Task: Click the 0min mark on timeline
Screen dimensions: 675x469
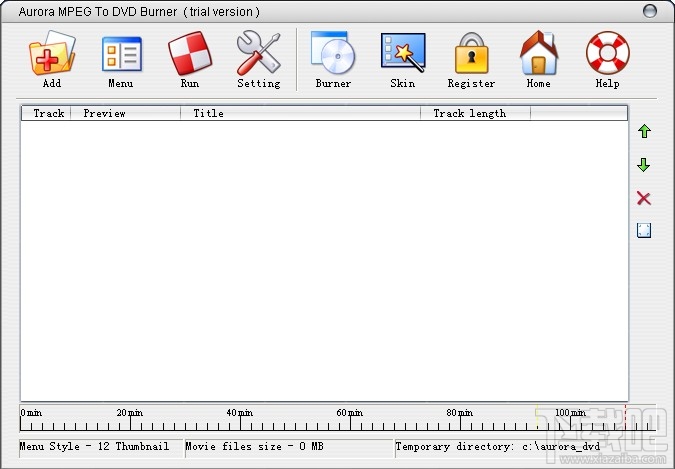Action: point(31,413)
